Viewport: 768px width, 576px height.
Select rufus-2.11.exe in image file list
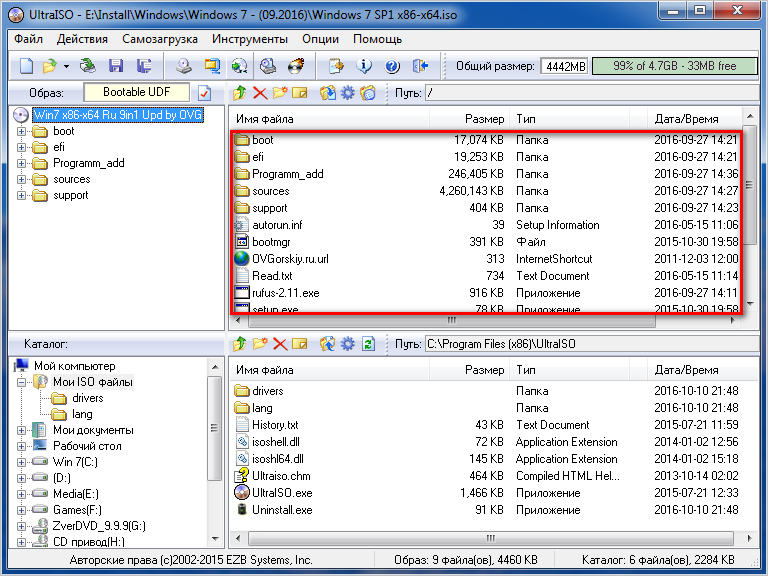[286, 293]
